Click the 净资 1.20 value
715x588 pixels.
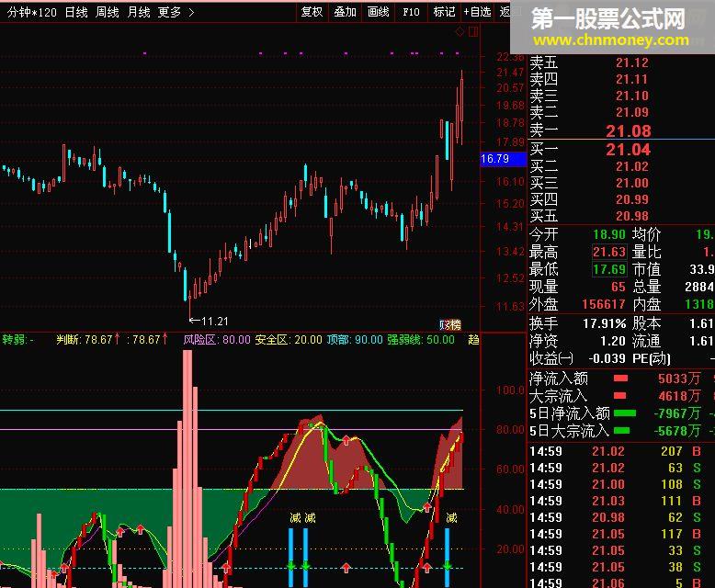613,341
